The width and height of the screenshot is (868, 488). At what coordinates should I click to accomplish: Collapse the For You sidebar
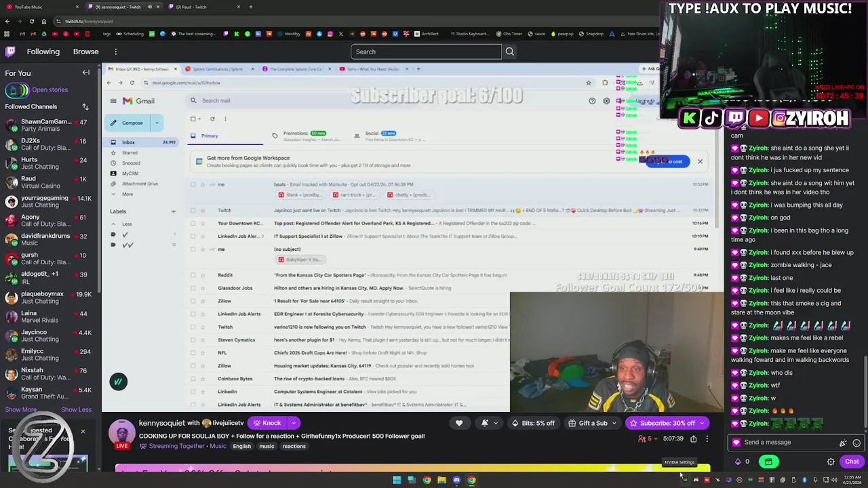click(x=86, y=73)
